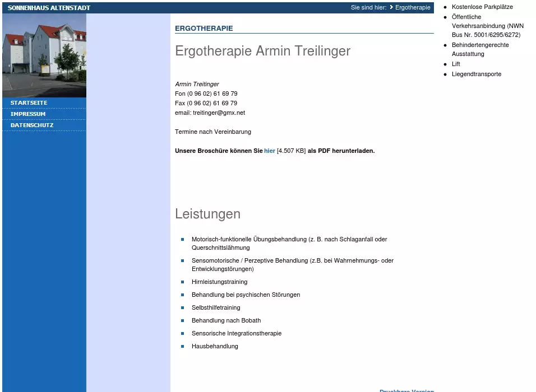Download the brochure via the 'hier' link

pos(269,151)
